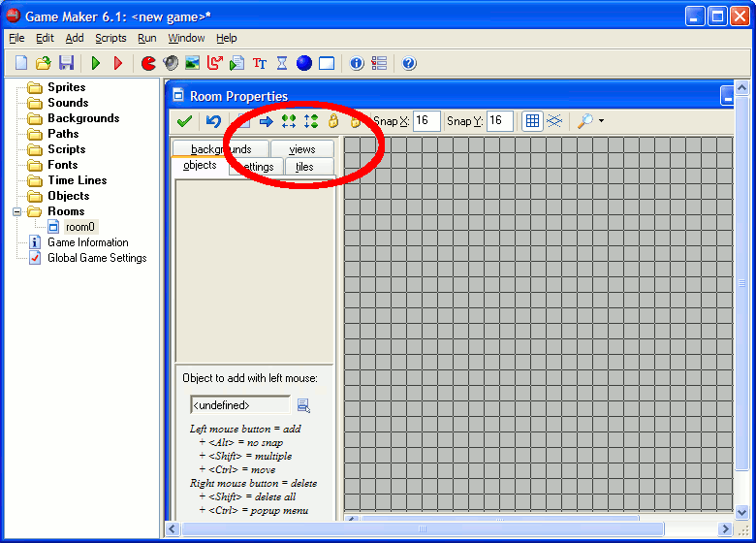Add an object with blue ball icon
The image size is (756, 543).
tap(303, 63)
